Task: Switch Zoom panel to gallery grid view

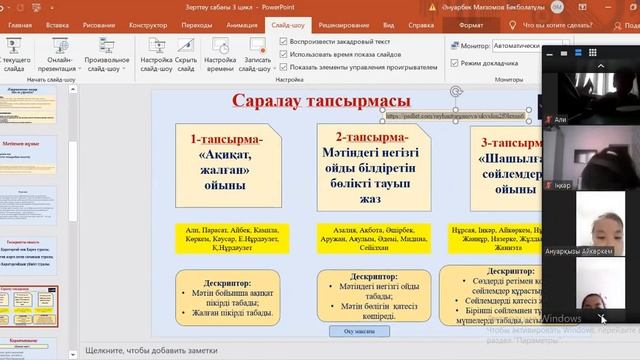Action: 593,52
